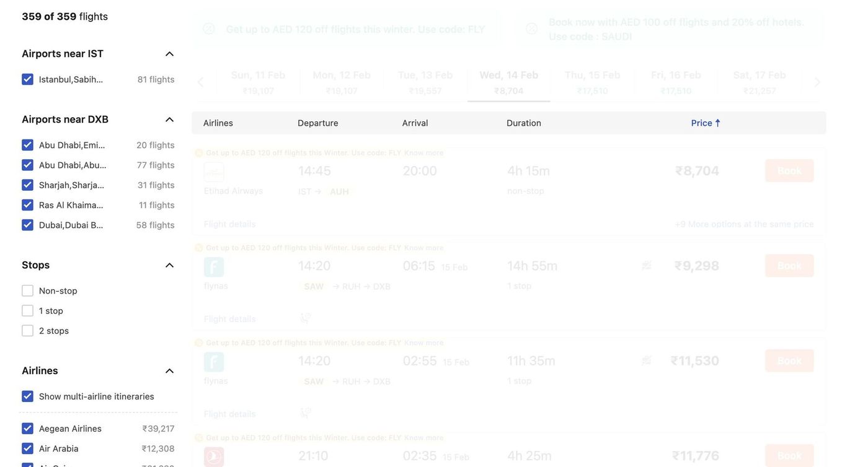The width and height of the screenshot is (868, 467).
Task: Uncheck the Istanbul Sabiha airport filter
Action: coord(27,79)
